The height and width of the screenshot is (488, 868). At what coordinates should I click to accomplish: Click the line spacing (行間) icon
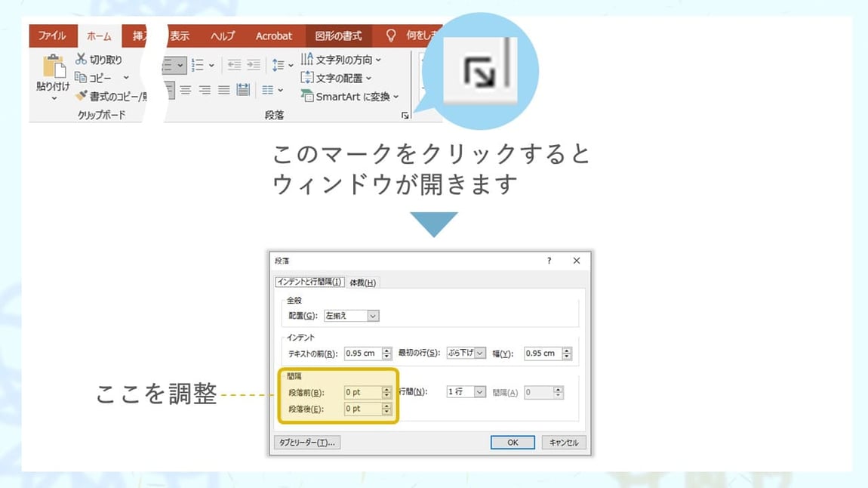click(279, 63)
